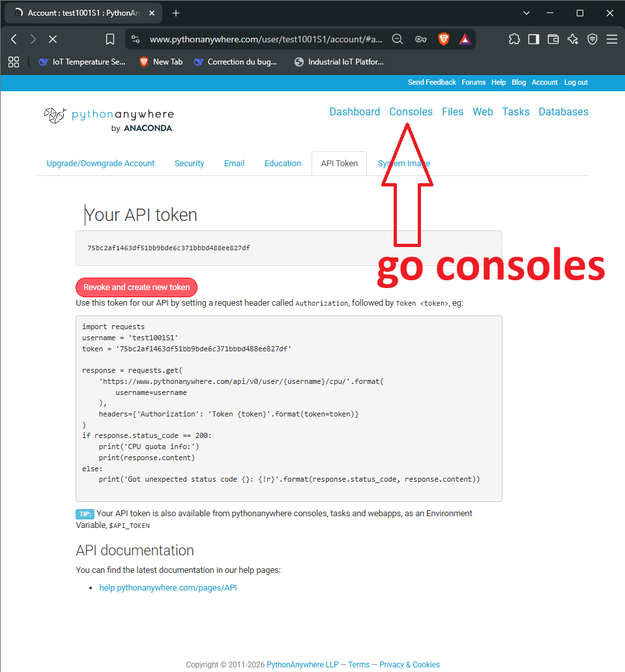Open the Tasks page
The width and height of the screenshot is (625, 672).
coord(516,112)
